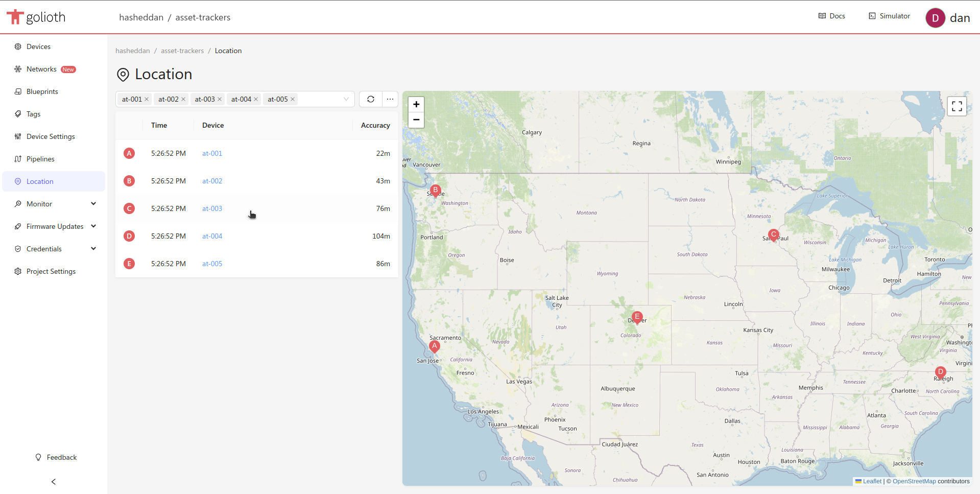
Task: Click the Golioth logo
Action: point(36,17)
